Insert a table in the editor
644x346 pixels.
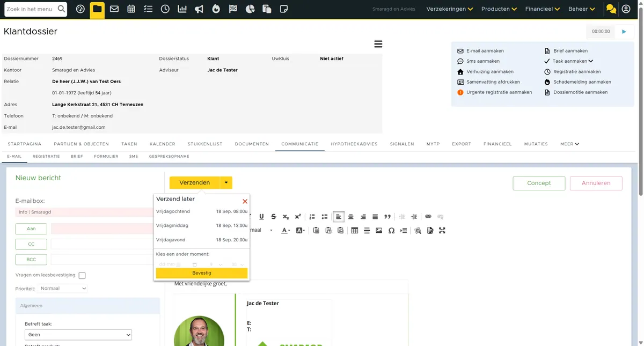coord(355,231)
